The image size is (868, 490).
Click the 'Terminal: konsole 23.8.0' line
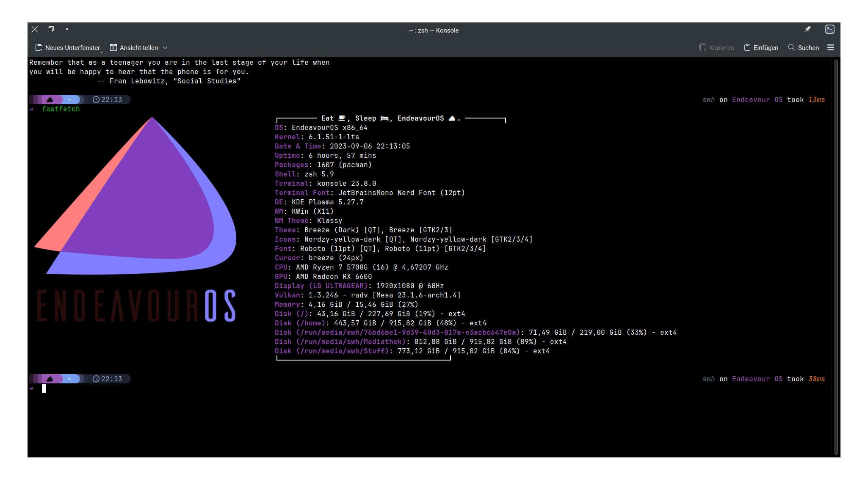pos(325,184)
